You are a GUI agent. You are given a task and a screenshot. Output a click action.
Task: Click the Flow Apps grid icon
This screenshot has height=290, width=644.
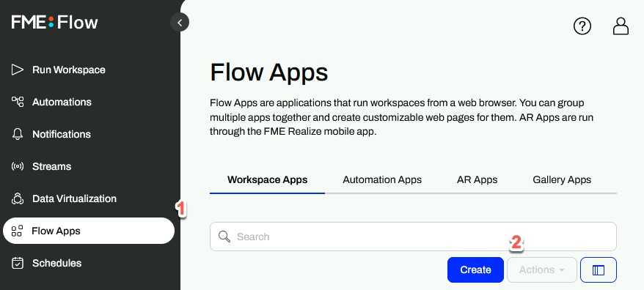tap(17, 231)
